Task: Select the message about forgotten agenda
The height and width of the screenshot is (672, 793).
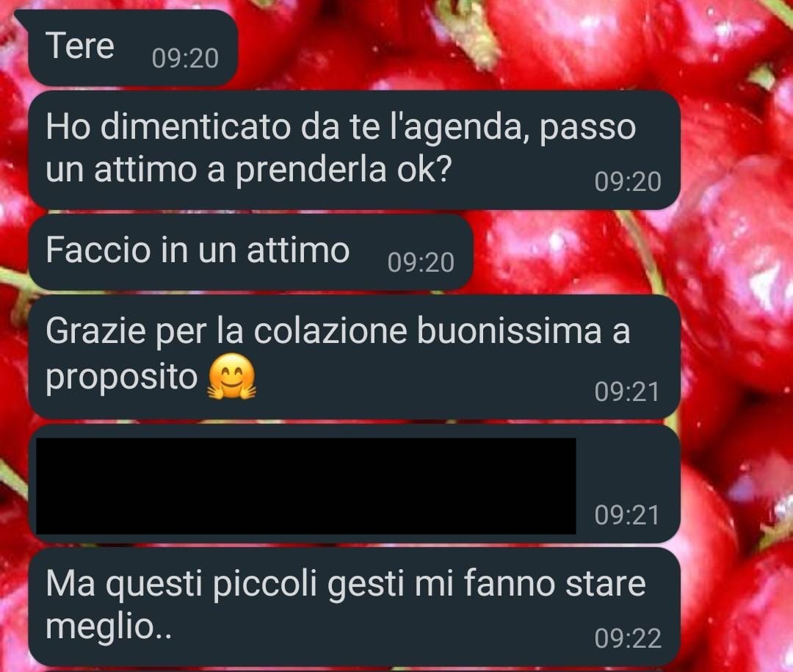Action: point(354,151)
